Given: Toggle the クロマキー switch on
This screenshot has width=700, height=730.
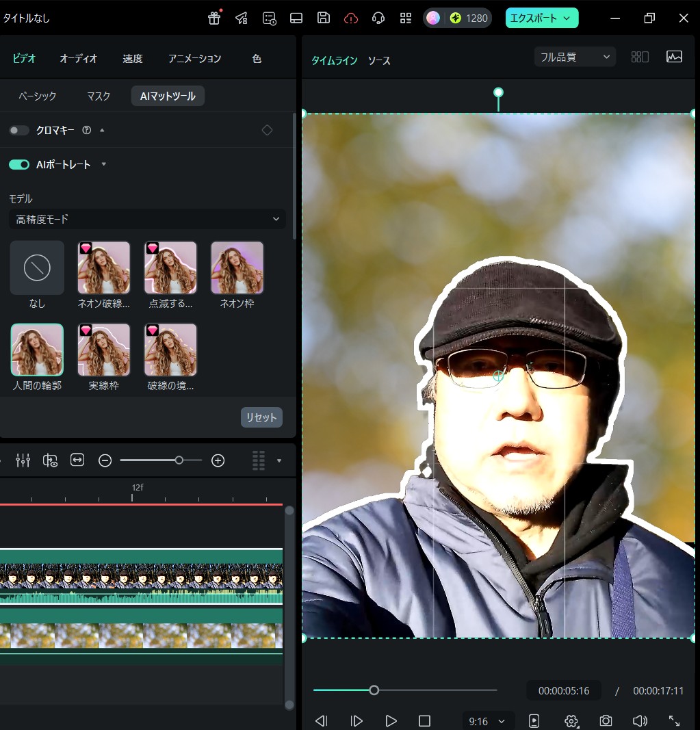Looking at the screenshot, I should coord(19,130).
